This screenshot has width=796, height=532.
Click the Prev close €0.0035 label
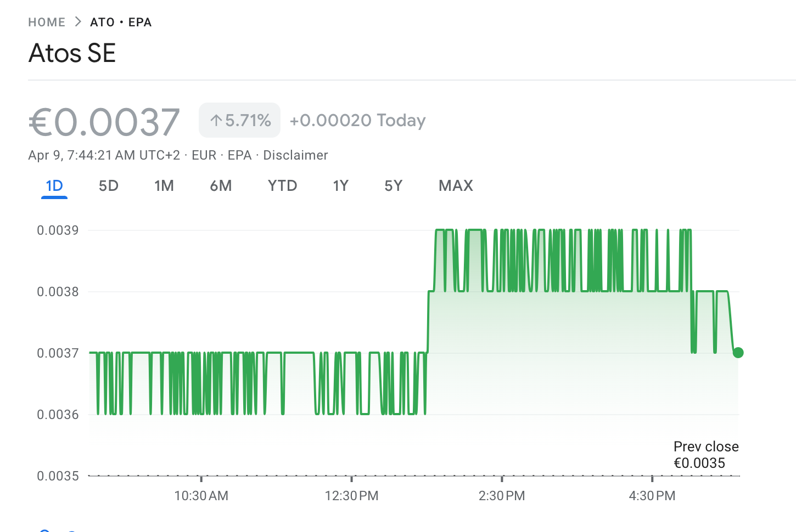coord(706,455)
